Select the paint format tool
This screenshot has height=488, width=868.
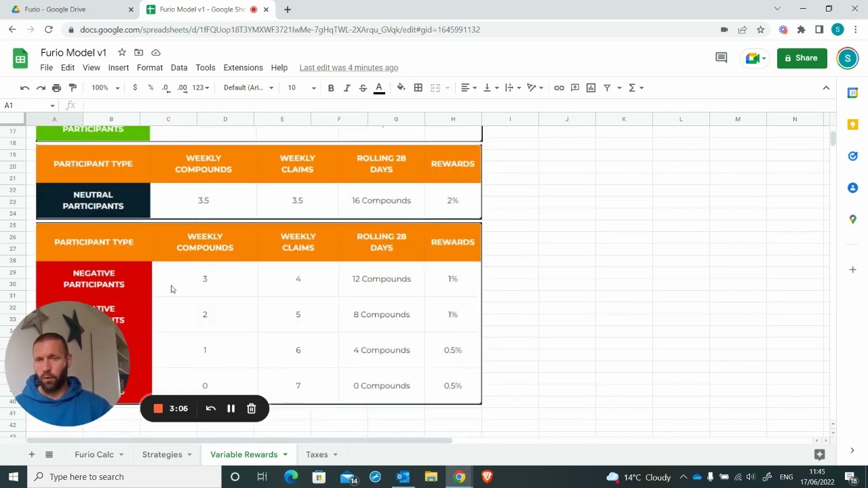pyautogui.click(x=73, y=87)
